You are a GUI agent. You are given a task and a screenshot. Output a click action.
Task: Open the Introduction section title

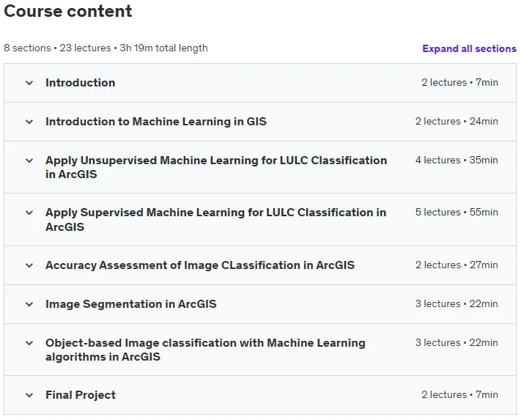click(x=80, y=83)
